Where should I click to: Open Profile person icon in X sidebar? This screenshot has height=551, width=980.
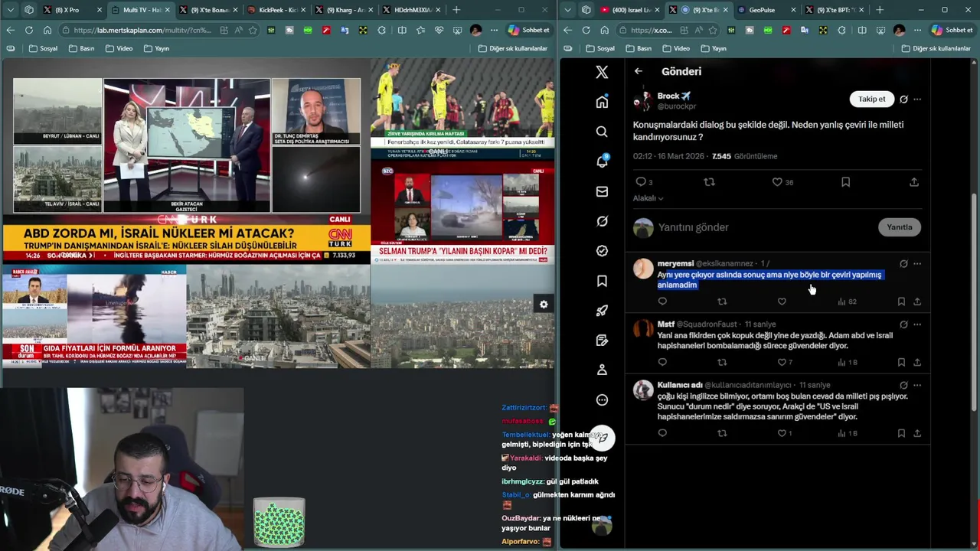pyautogui.click(x=602, y=370)
